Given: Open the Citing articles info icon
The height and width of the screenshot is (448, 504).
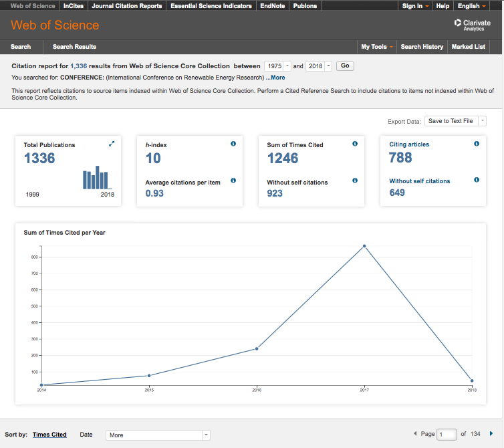Looking at the screenshot, I should [477, 144].
